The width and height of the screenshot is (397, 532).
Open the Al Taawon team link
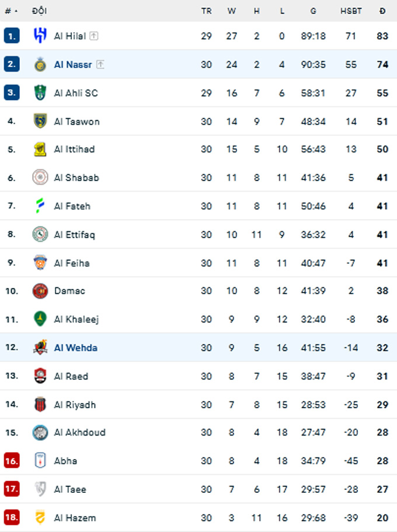click(x=76, y=121)
